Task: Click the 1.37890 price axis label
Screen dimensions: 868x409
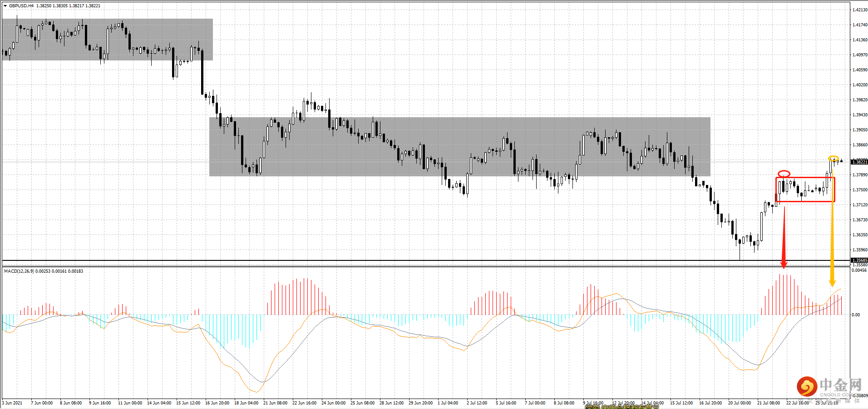Action: 860,175
